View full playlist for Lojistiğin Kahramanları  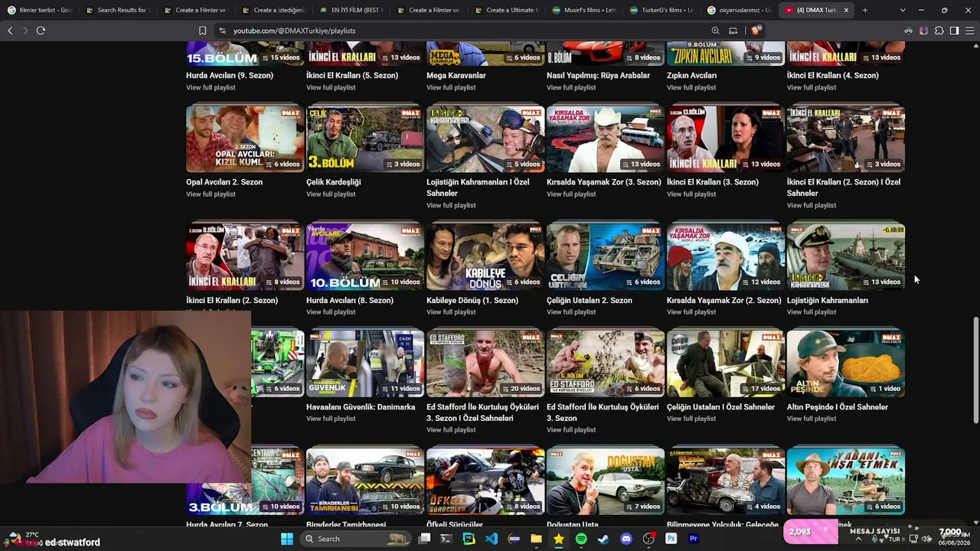[x=812, y=311]
